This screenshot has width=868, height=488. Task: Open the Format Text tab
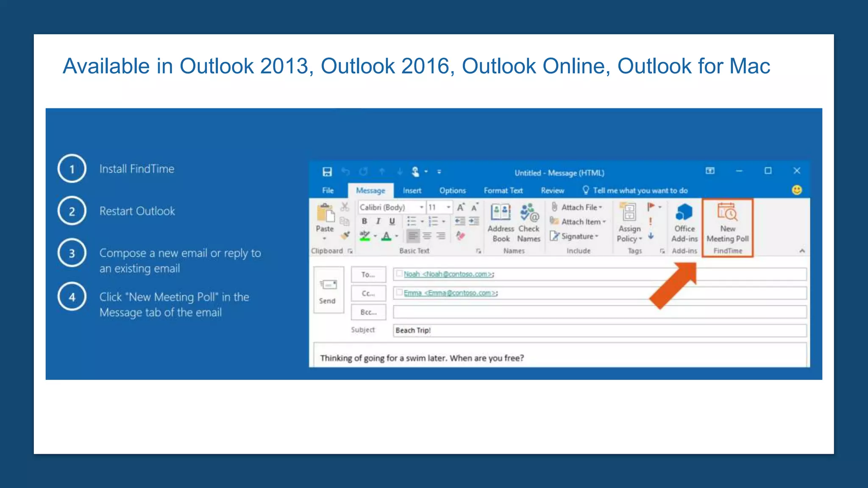coord(503,191)
